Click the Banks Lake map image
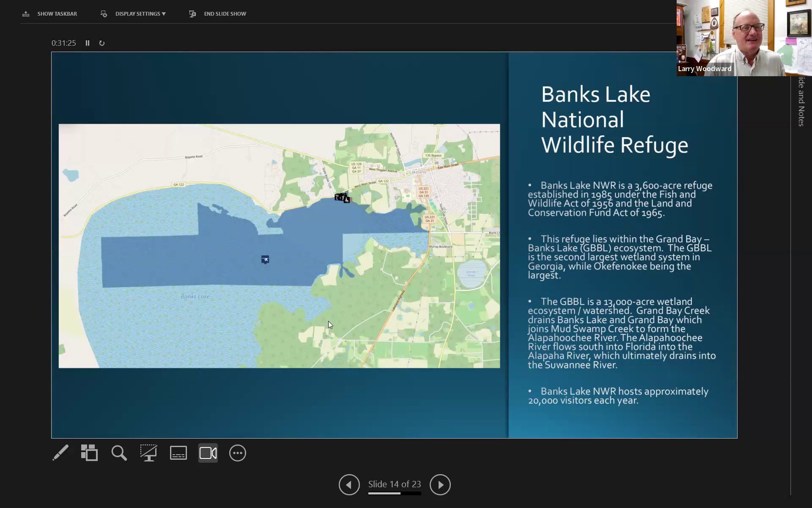Image resolution: width=812 pixels, height=508 pixels. pyautogui.click(x=279, y=246)
